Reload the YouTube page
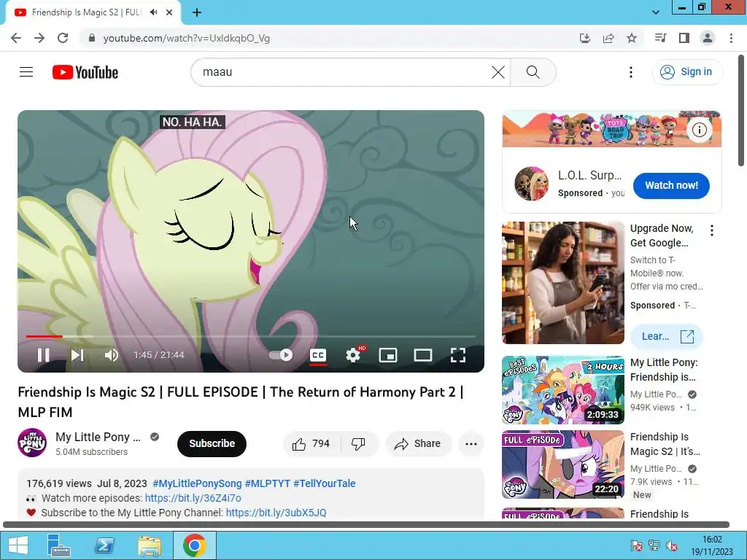This screenshot has width=747, height=560. [x=63, y=38]
